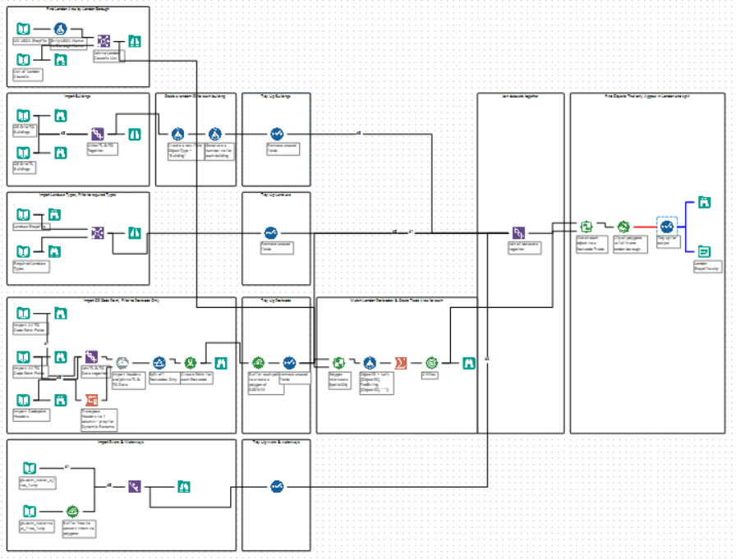Screen dimensions: 736x560
Task: Select the Join tool in Import Landuse container
Action: [x=98, y=232]
